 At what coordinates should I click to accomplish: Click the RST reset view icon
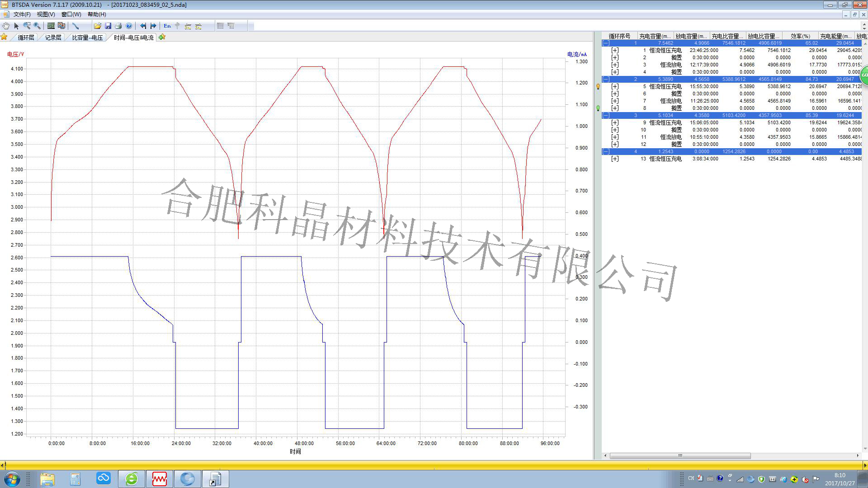(x=51, y=26)
